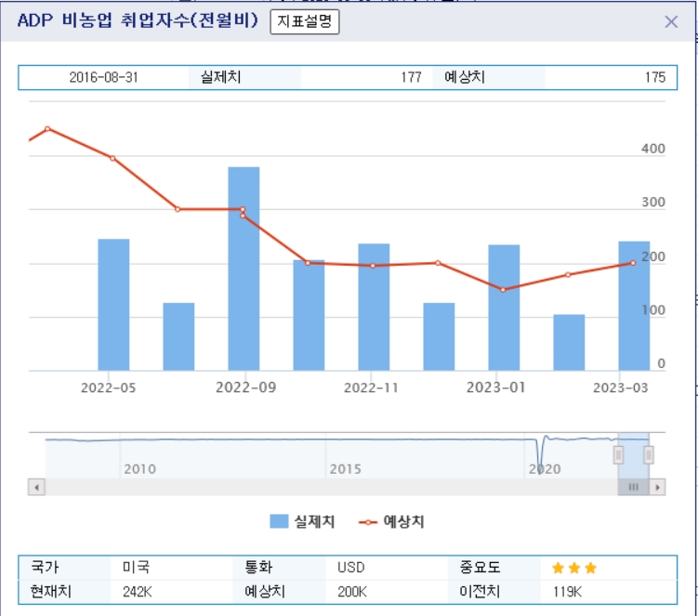Click the left scroll arrow of the navigator
Viewport: 698px width, 616px height.
tap(36, 488)
